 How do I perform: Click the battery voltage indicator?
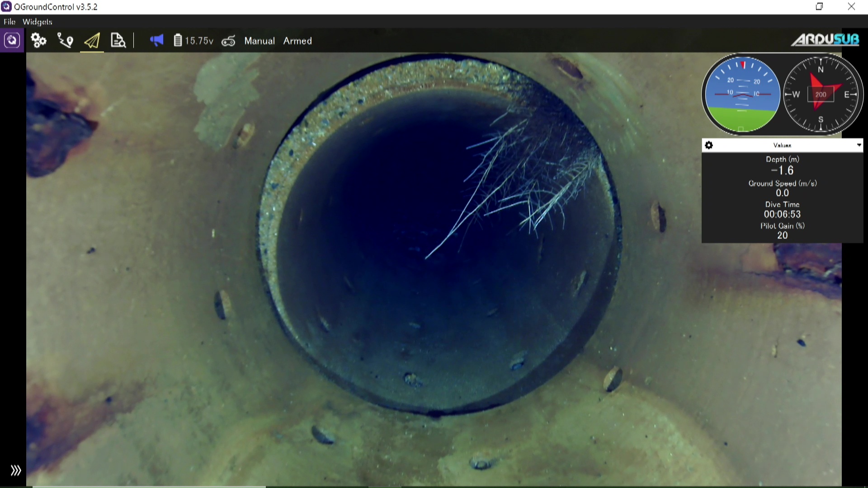click(193, 41)
